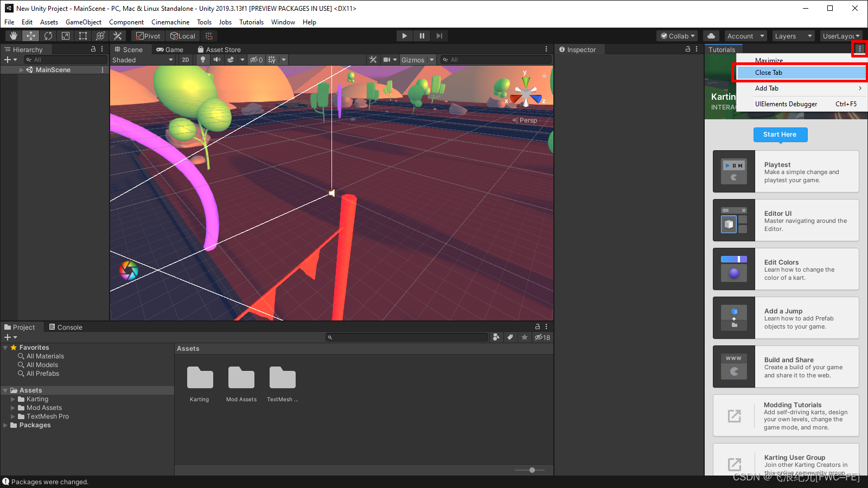Select the Rotate tool

tap(48, 36)
